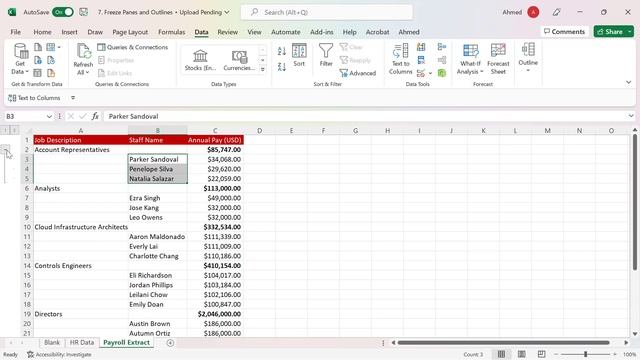Open the Data Validation dropdown arrow
The width and height of the screenshot is (640, 360).
430,73
